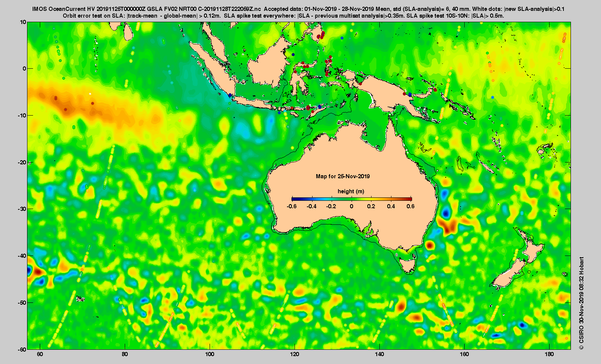Click longitude axis label 100
This screenshot has width=601, height=364.
[x=210, y=354]
